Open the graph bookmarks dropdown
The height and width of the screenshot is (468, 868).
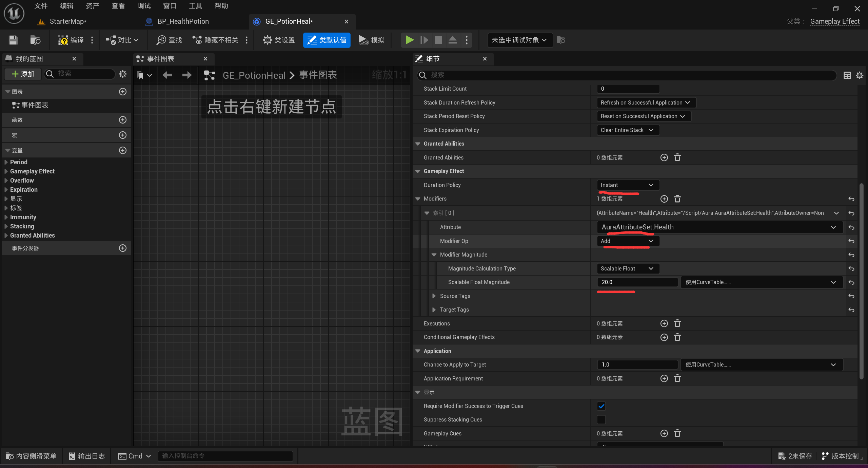[144, 75]
